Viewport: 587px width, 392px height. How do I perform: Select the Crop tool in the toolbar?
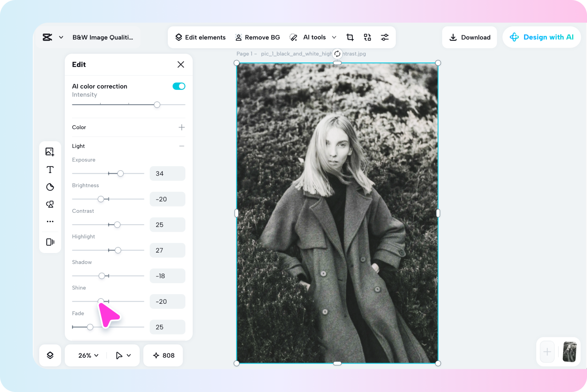[350, 37]
